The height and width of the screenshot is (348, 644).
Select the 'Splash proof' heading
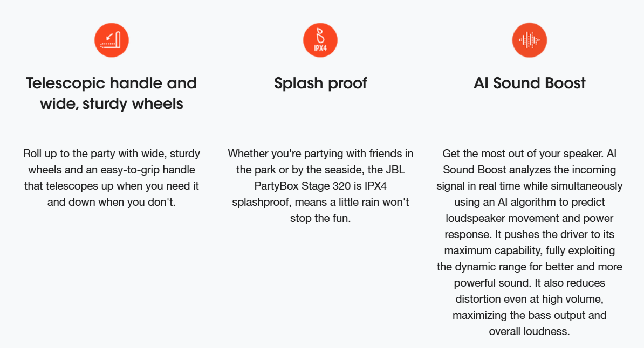[x=320, y=83]
